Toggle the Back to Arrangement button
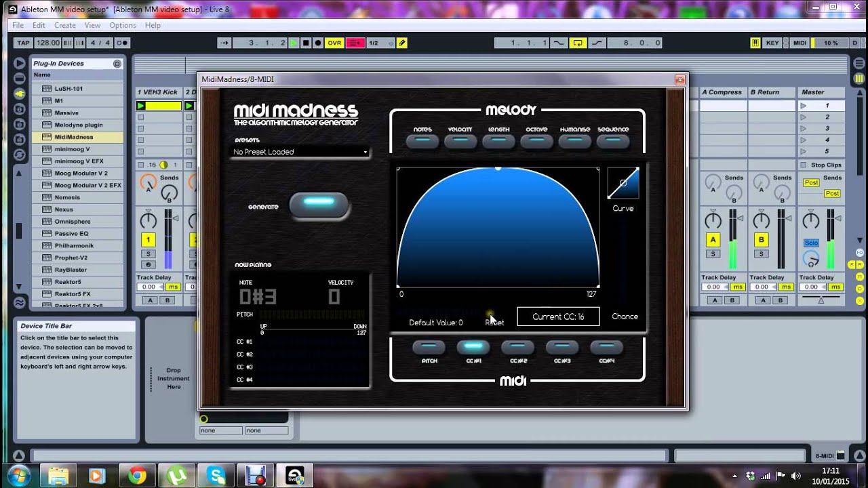Screen dimensions: 868x488 click(355, 43)
